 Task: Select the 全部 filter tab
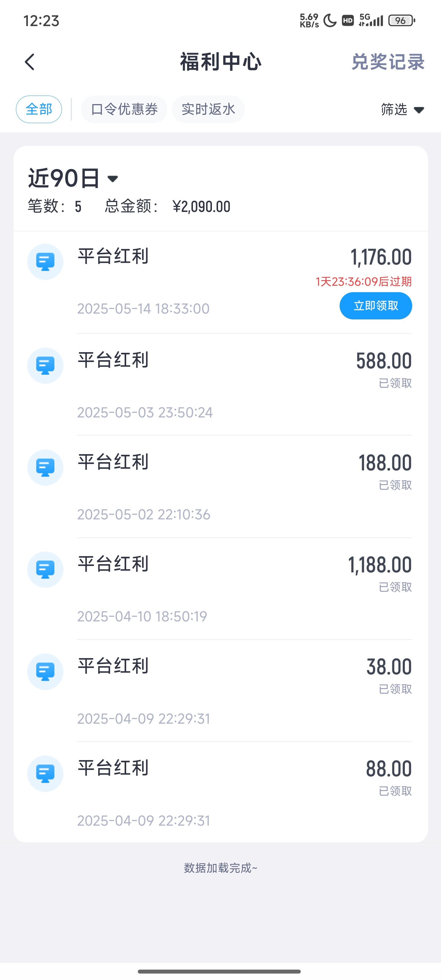click(39, 110)
